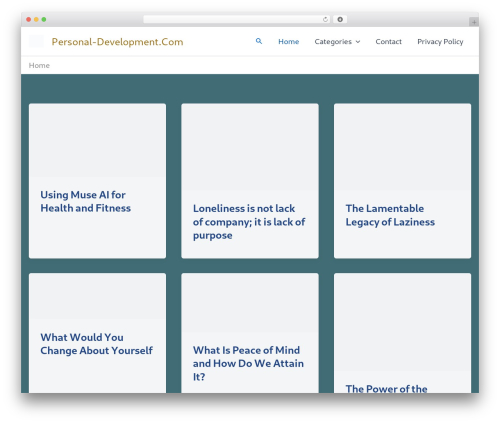Open What Is Peace of Mind article

click(x=248, y=363)
